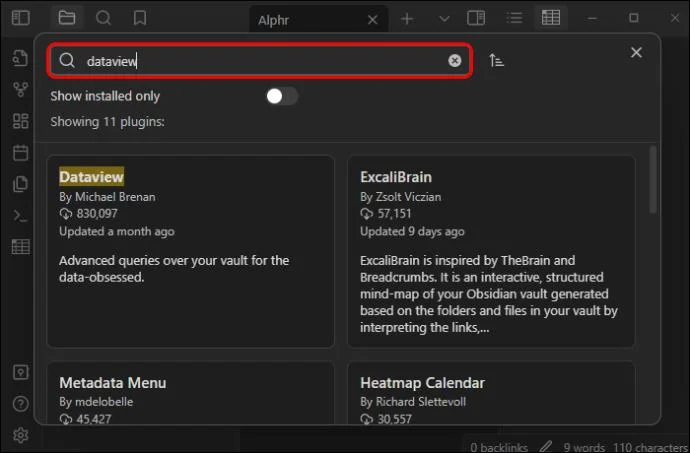Open the sort order icon
The width and height of the screenshot is (690, 453).
pyautogui.click(x=496, y=60)
